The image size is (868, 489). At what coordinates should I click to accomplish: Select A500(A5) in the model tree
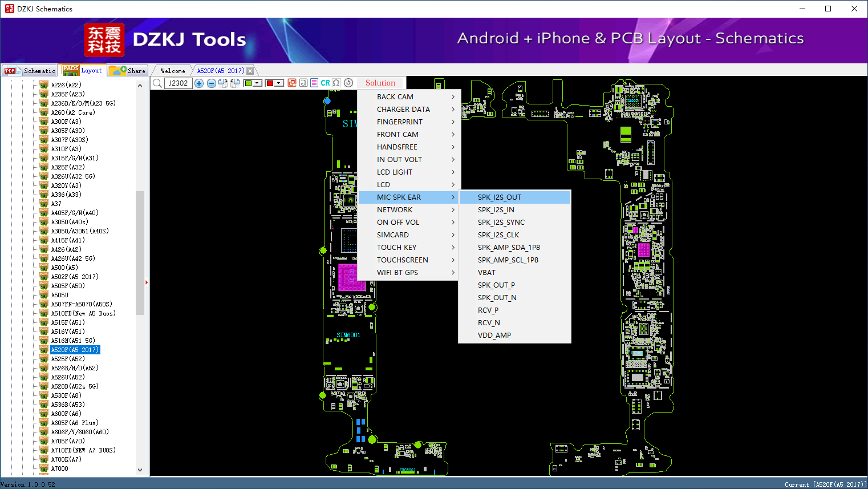(x=64, y=268)
